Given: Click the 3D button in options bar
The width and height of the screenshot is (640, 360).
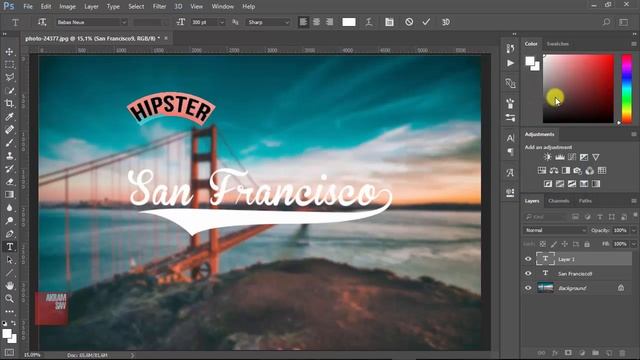Looking at the screenshot, I should [446, 22].
